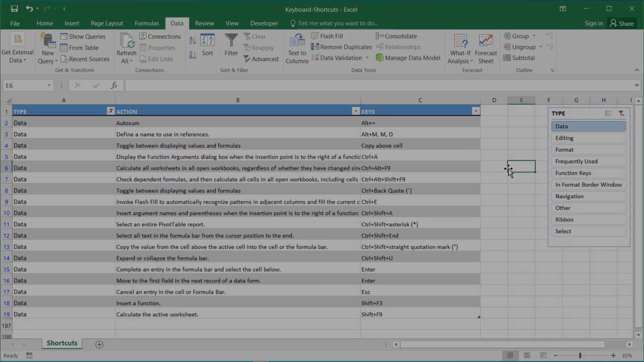Open the Outline dialog launcher
Image resolution: width=644 pixels, height=362 pixels.
click(x=552, y=70)
